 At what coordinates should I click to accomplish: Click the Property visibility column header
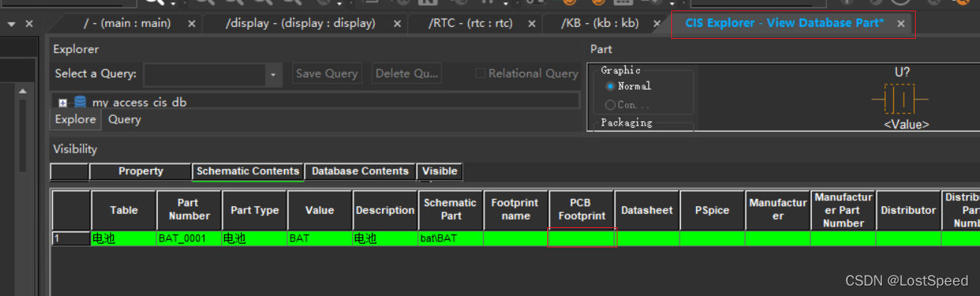coord(141,171)
